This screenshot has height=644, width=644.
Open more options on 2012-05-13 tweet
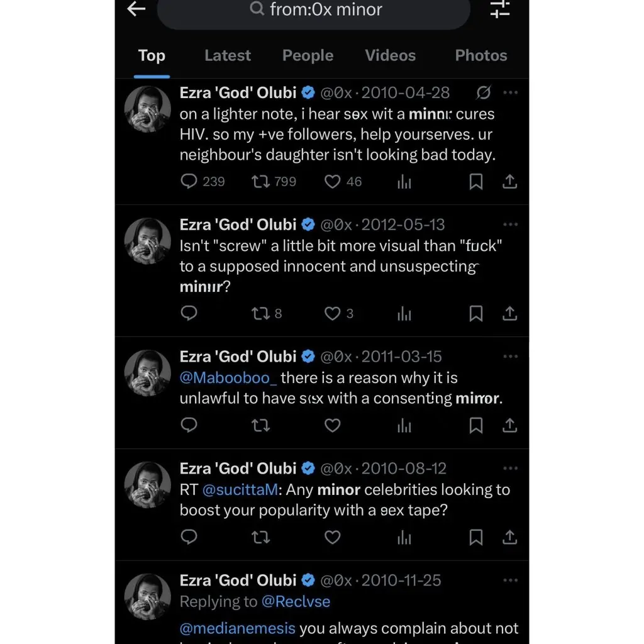pos(510,225)
